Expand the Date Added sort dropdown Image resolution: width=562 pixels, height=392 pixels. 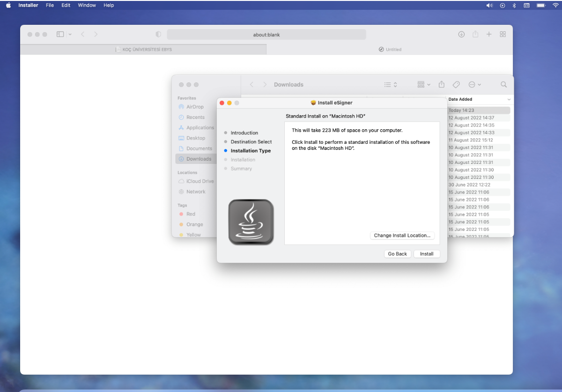pos(509,99)
